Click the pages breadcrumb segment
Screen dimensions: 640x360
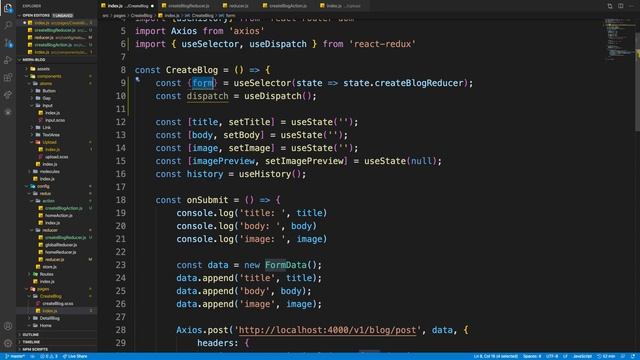[120, 16]
